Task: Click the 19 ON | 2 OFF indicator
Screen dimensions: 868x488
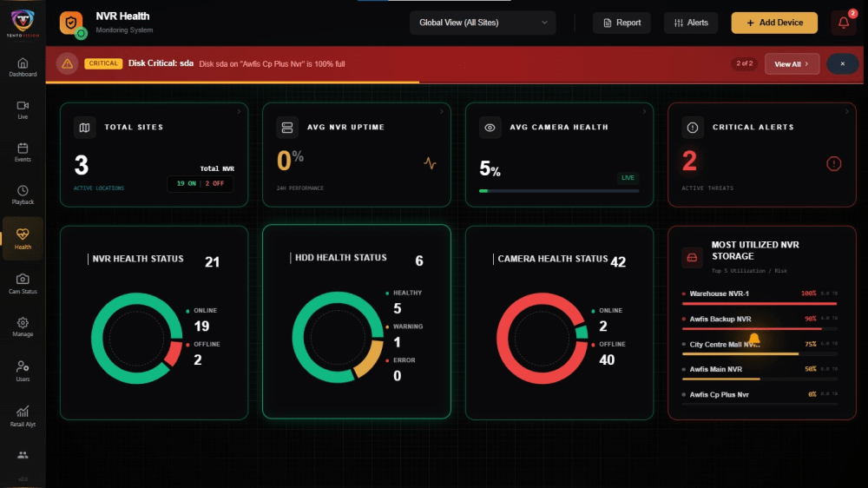Action: pos(201,183)
